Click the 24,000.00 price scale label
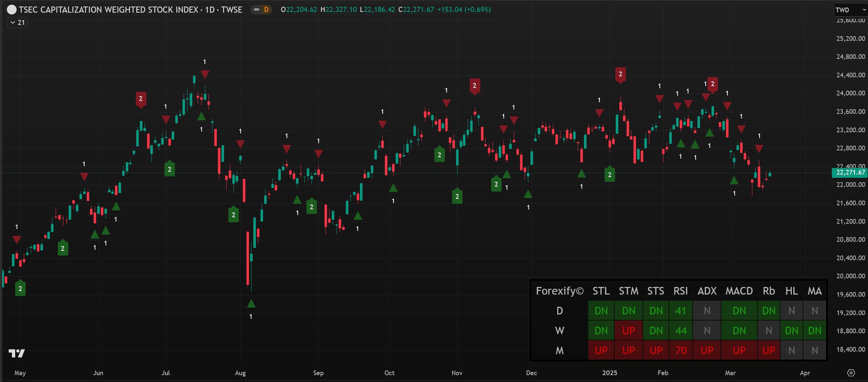 851,93
